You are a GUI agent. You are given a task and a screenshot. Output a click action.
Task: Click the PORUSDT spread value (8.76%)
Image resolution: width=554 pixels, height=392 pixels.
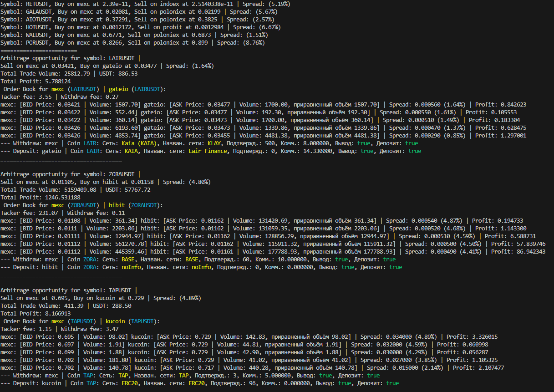pos(253,42)
